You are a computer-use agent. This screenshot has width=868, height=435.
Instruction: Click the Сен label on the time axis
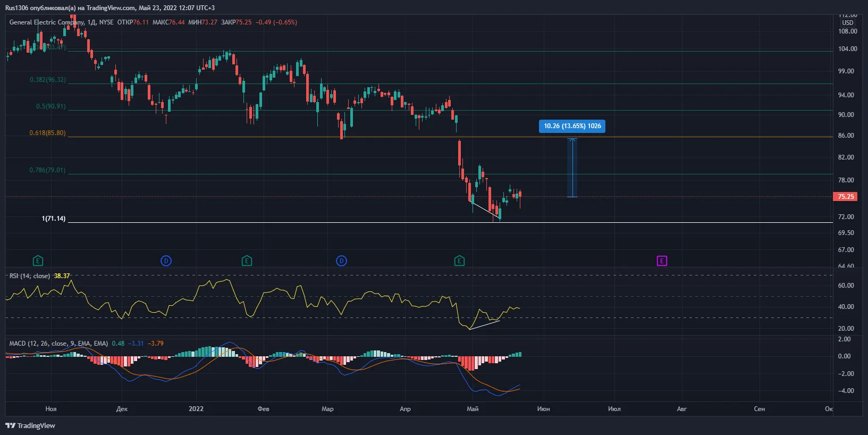pyautogui.click(x=759, y=409)
